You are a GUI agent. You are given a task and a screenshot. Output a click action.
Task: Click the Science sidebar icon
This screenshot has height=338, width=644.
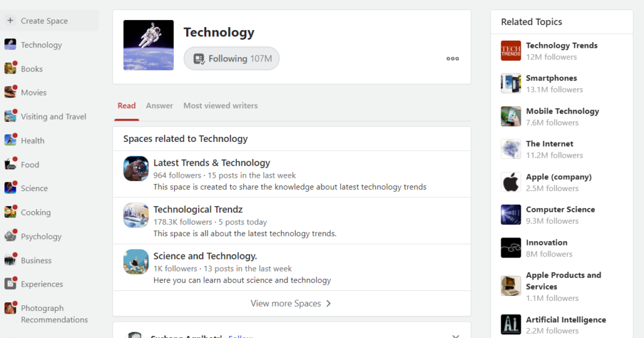[x=10, y=188]
